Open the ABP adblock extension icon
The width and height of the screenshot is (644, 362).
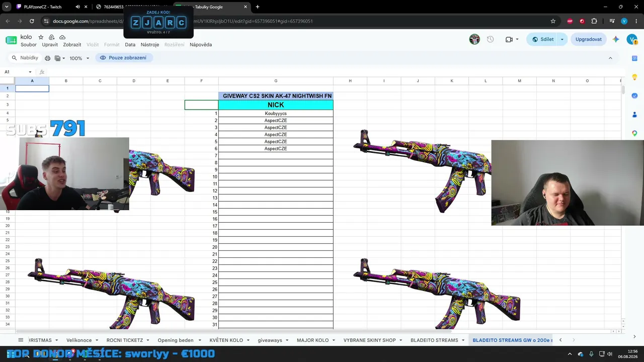click(570, 21)
